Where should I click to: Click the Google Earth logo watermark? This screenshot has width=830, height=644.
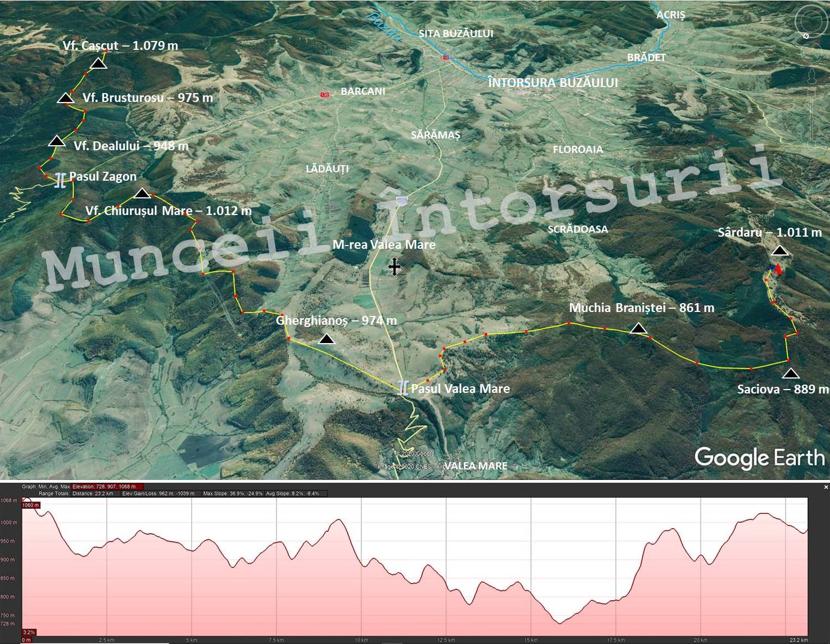pyautogui.click(x=759, y=458)
